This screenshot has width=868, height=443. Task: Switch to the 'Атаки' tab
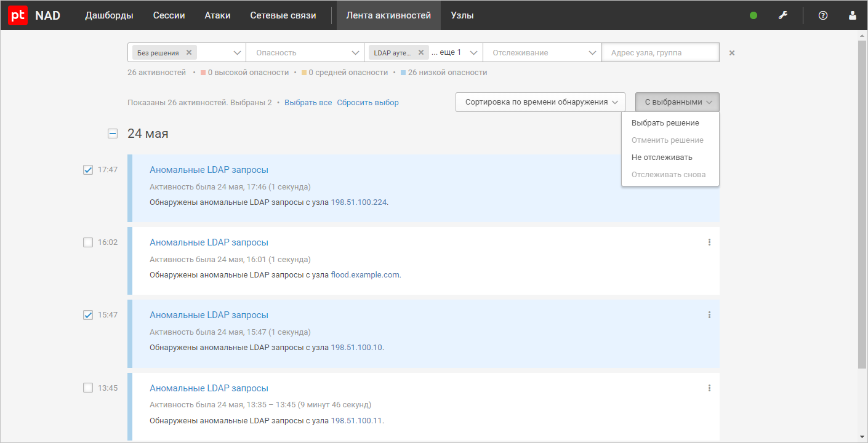pyautogui.click(x=217, y=15)
